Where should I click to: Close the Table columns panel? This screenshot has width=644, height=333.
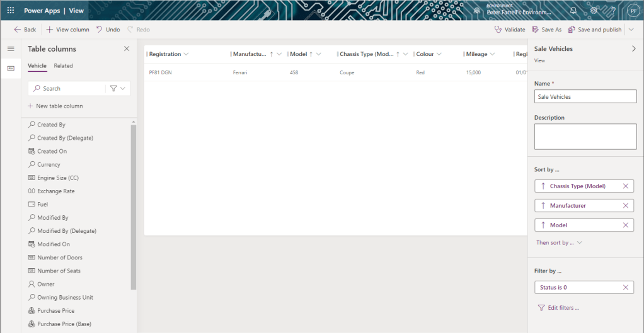(127, 49)
